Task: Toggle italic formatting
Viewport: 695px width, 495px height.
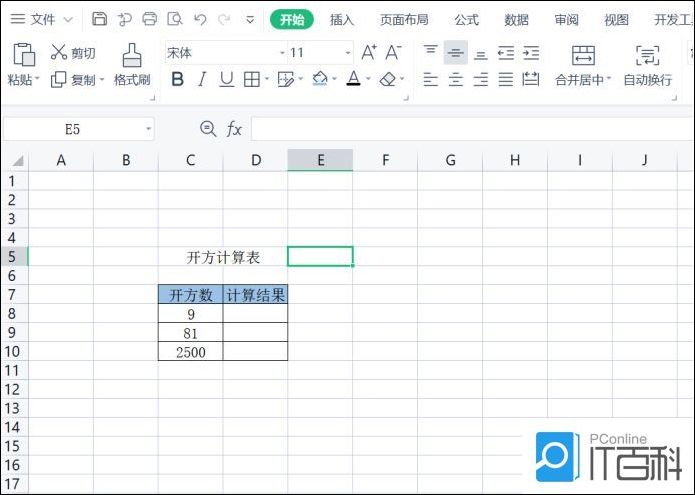Action: [202, 79]
